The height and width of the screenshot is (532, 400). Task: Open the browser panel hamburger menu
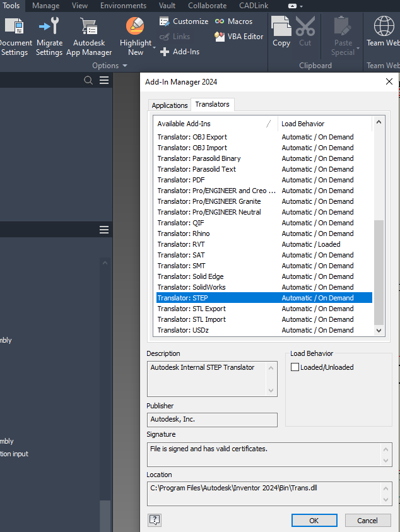tap(104, 80)
